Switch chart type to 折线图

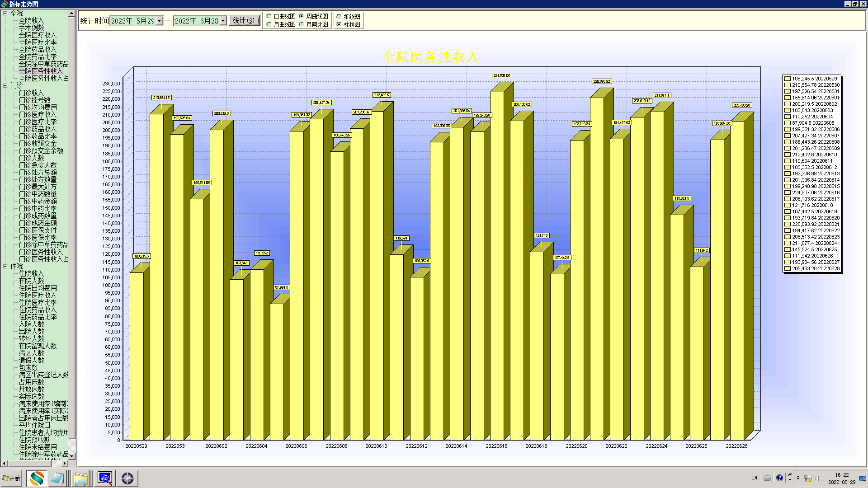coord(339,16)
